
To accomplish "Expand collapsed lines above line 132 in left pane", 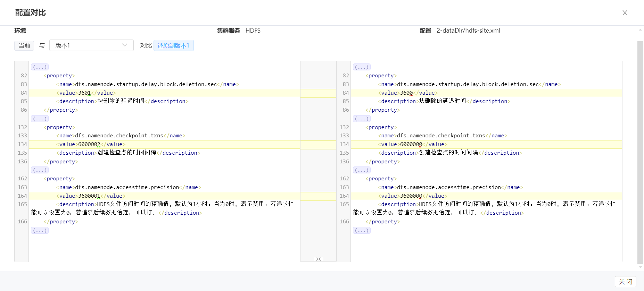I will [40, 119].
